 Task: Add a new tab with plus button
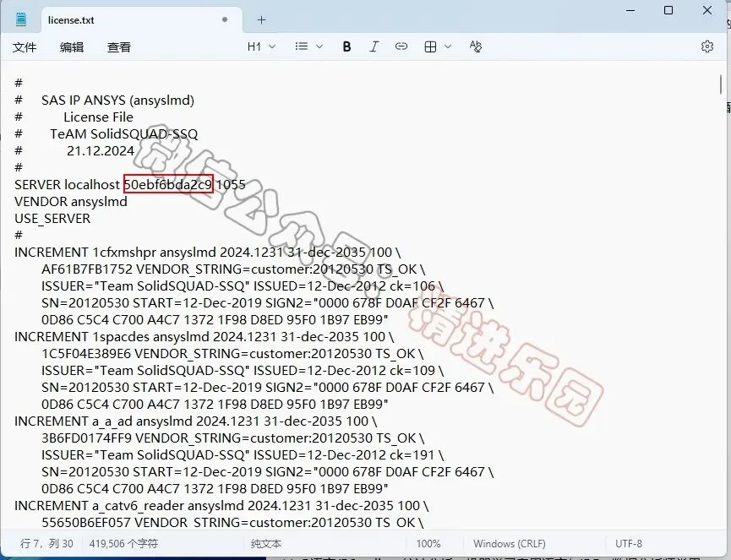pos(261,20)
